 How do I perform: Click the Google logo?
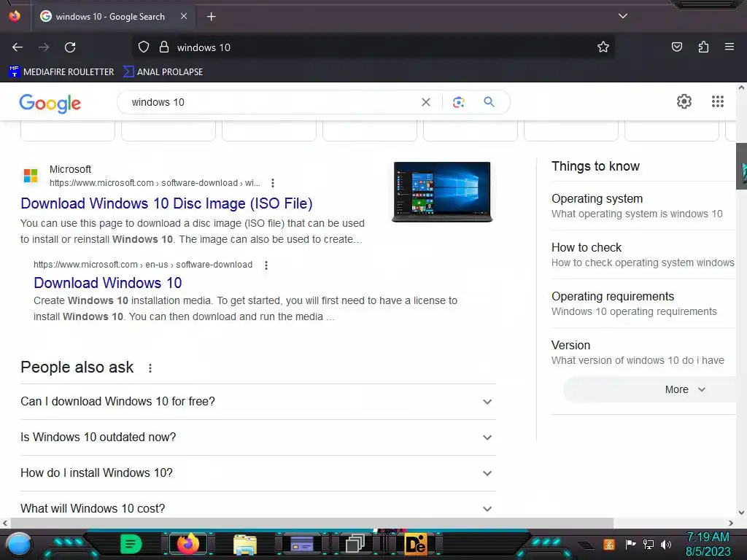[x=50, y=103]
